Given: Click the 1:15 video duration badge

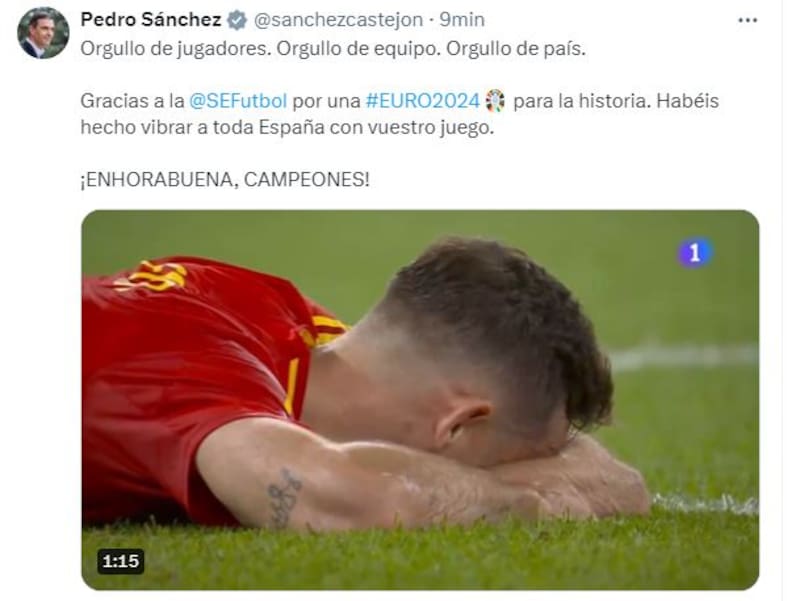Looking at the screenshot, I should coord(121,561).
